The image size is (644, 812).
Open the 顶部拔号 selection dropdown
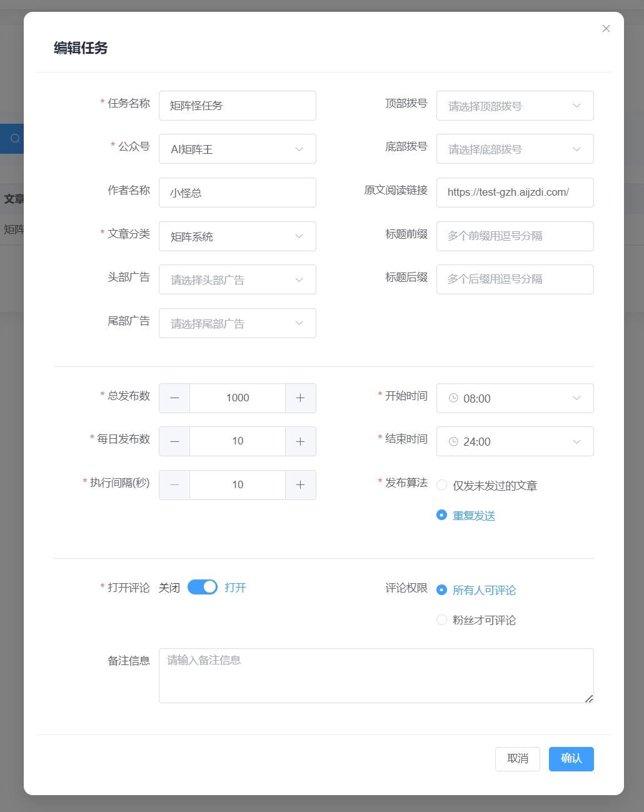515,106
